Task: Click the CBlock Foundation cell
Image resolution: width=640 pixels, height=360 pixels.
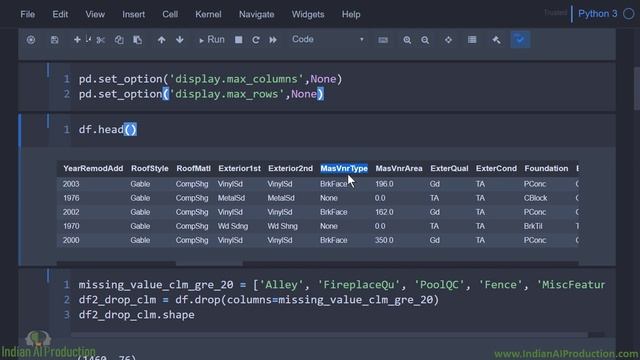Action: pyautogui.click(x=536, y=198)
